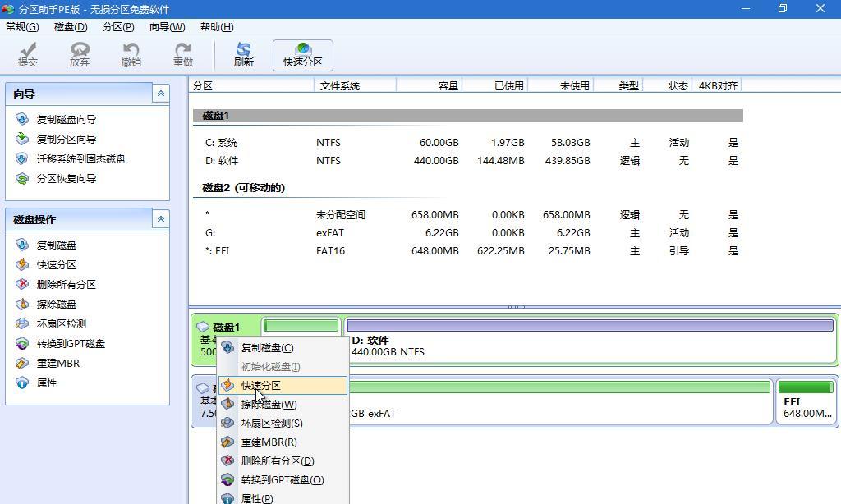
Task: Click the 类型 column header
Action: 619,86
